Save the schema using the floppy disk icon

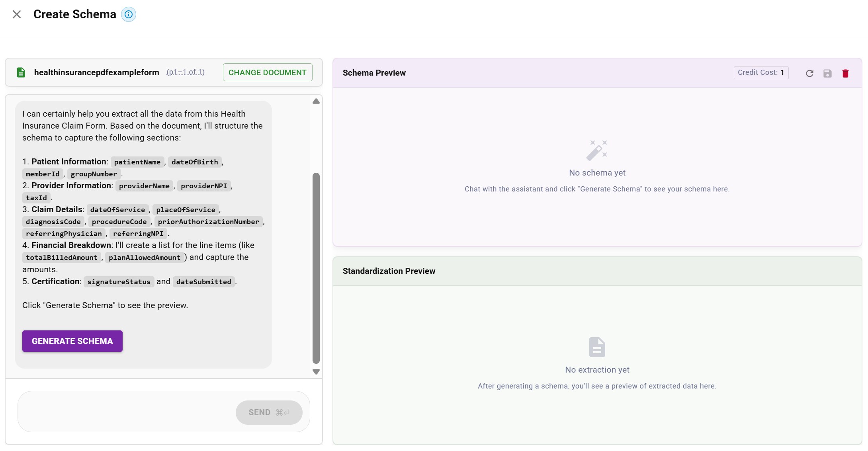[828, 73]
